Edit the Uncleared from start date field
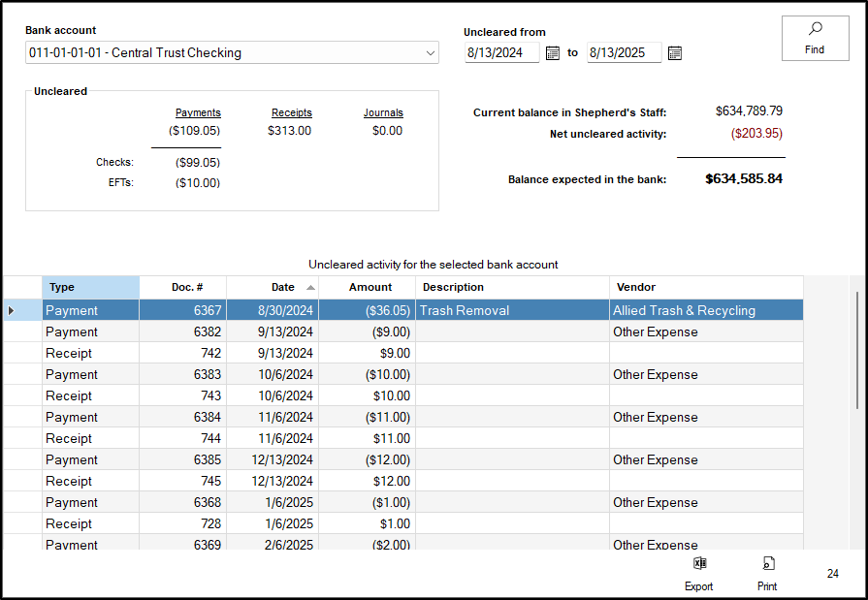 (501, 53)
